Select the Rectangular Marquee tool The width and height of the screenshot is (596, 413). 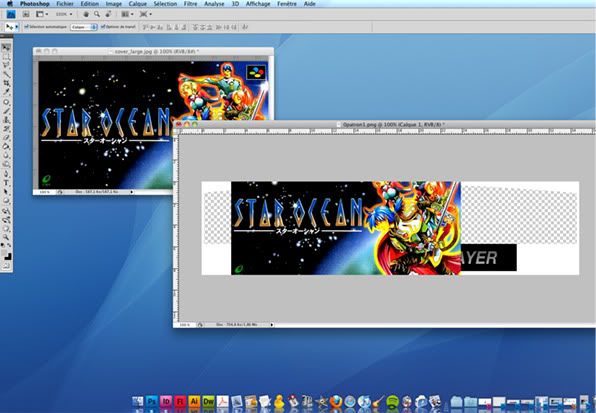[6, 57]
